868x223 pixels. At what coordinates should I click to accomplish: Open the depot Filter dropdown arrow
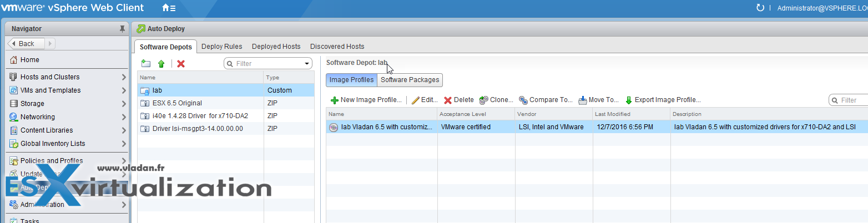pyautogui.click(x=307, y=64)
